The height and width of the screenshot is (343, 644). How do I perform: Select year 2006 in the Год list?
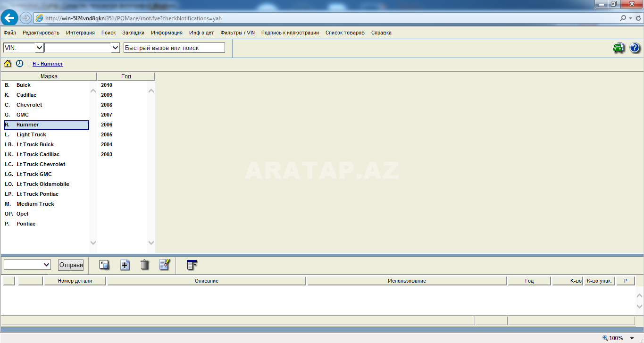point(107,125)
